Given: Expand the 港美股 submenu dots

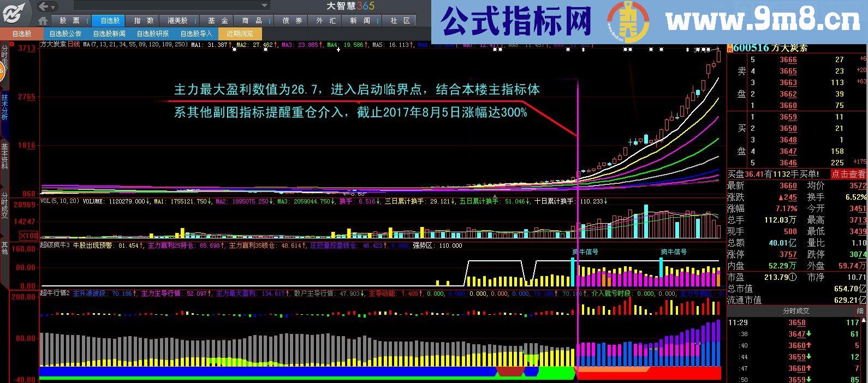Looking at the screenshot, I should pos(195,21).
